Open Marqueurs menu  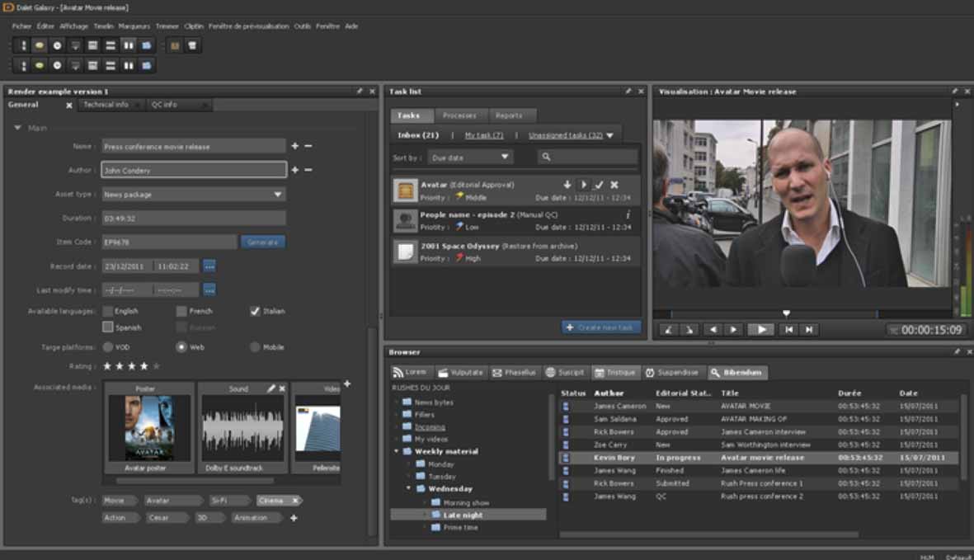[x=134, y=26]
